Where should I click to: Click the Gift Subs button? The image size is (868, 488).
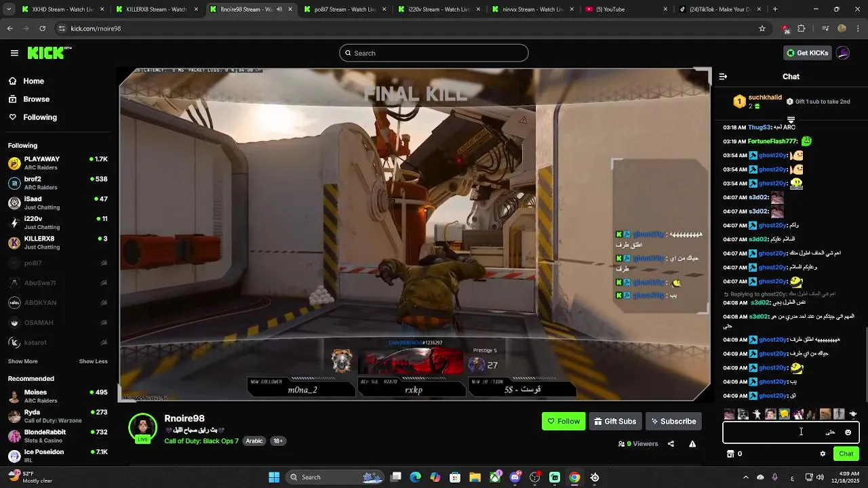click(x=615, y=422)
